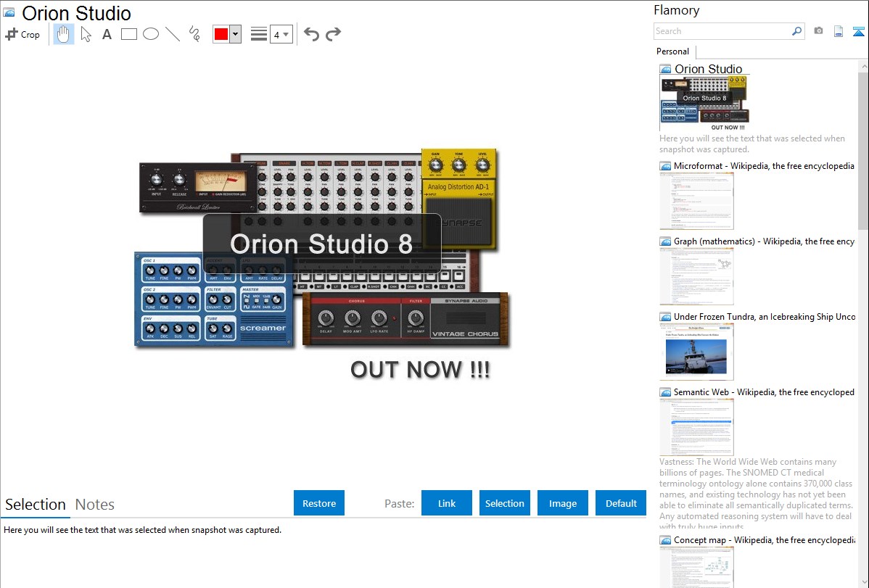Click the icon beside Semantic Web entry
The image size is (869, 588).
666,392
